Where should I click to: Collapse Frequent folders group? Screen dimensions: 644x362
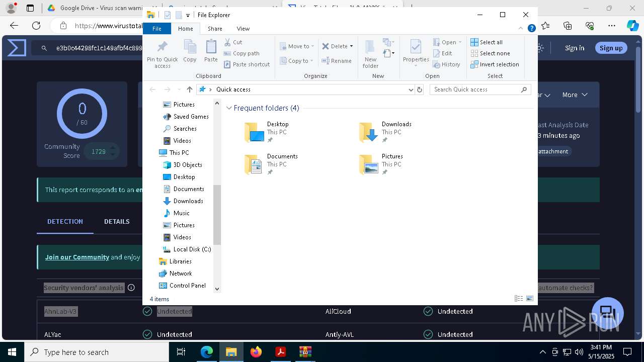click(x=229, y=108)
